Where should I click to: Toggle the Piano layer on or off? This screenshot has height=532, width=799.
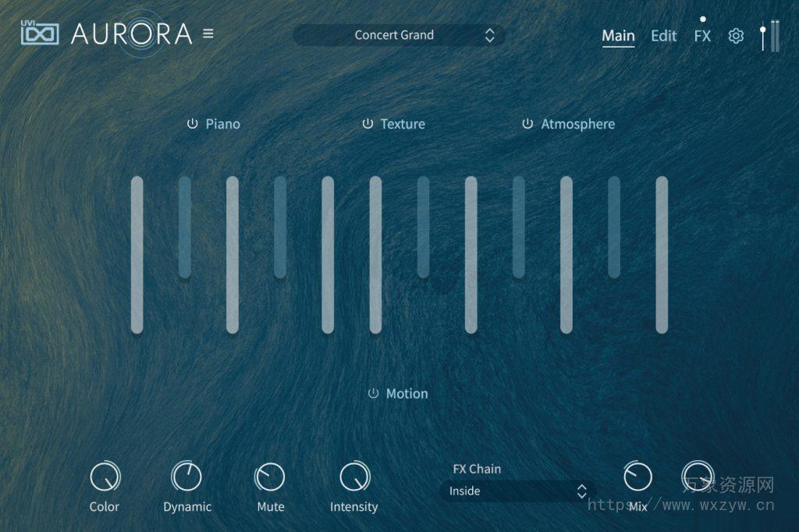192,123
